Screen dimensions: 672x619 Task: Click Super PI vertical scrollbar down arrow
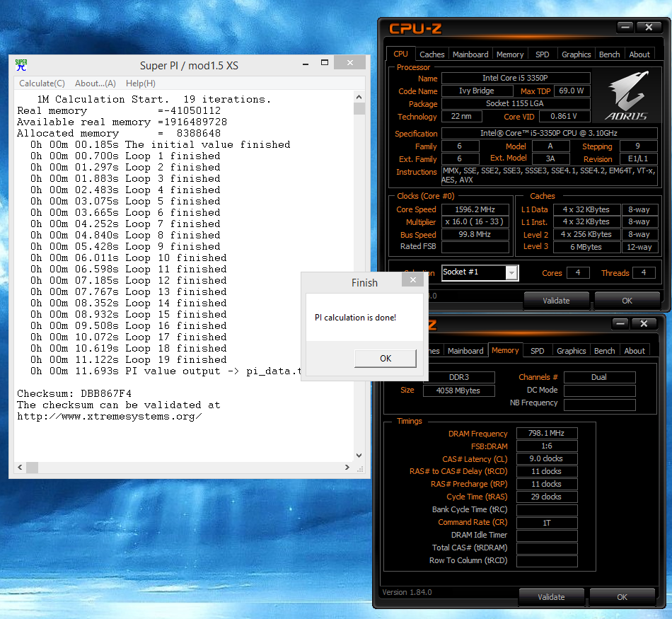pos(359,456)
